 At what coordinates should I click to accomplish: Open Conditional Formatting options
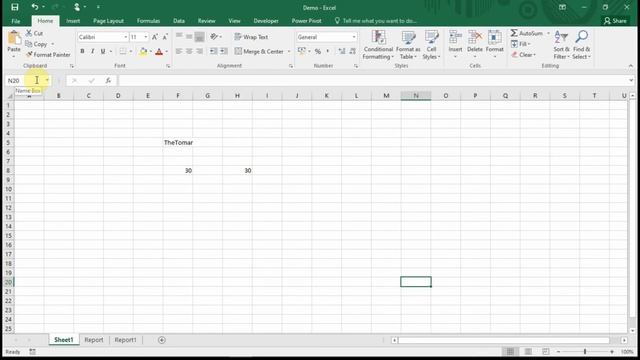coord(378,45)
